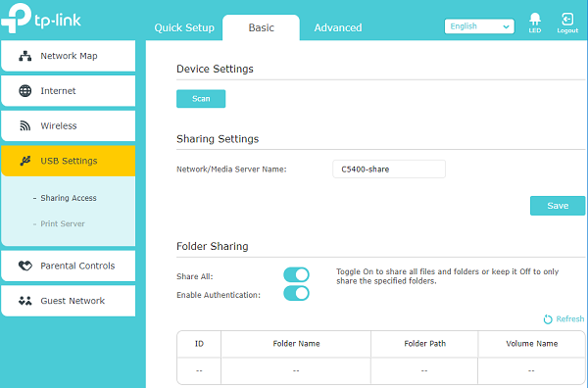Image resolution: width=588 pixels, height=388 pixels.
Task: Turn off the Share All toggle
Action: pos(296,274)
